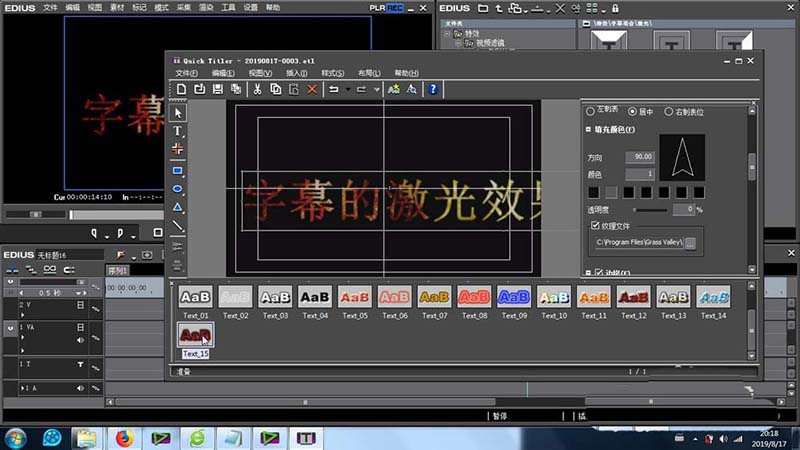Apply the Text_01 style preset
This screenshot has width=800, height=450.
[x=195, y=297]
